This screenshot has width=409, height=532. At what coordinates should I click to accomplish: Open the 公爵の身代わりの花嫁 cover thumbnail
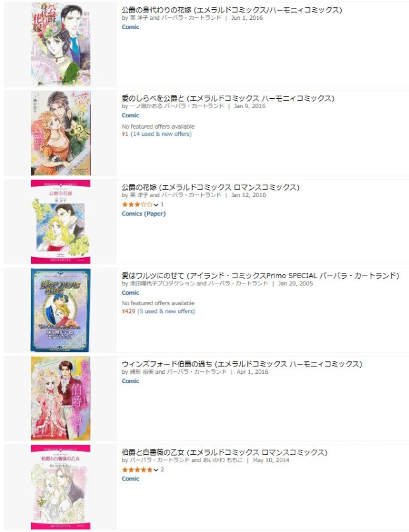point(61,44)
